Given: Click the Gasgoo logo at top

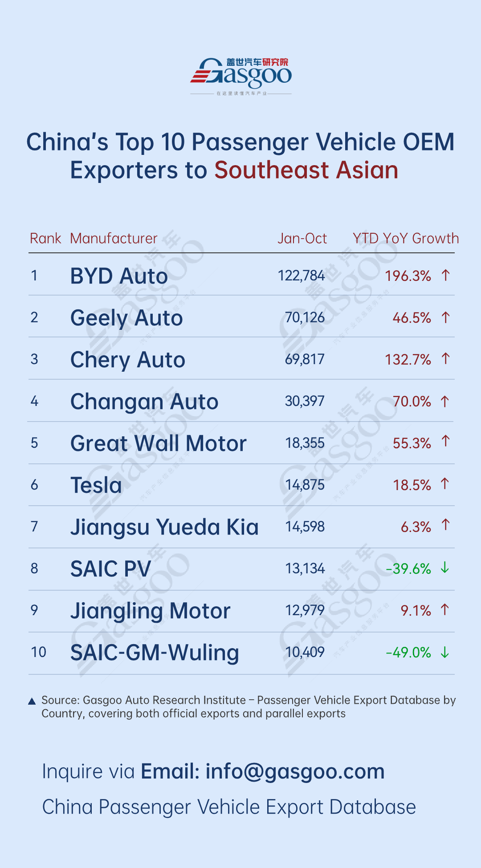Looking at the screenshot, I should coord(241,75).
